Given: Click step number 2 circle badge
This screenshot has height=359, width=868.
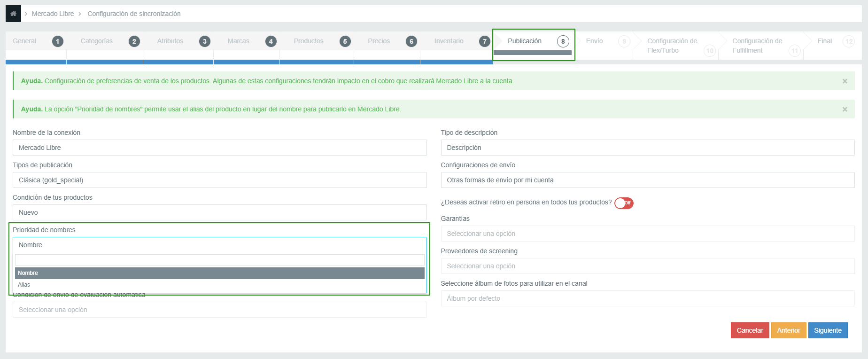Looking at the screenshot, I should tap(134, 41).
